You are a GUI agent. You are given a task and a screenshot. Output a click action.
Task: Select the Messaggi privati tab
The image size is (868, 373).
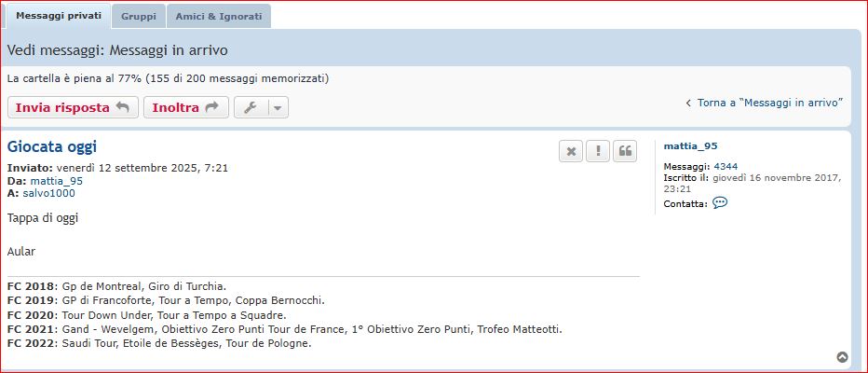58,16
